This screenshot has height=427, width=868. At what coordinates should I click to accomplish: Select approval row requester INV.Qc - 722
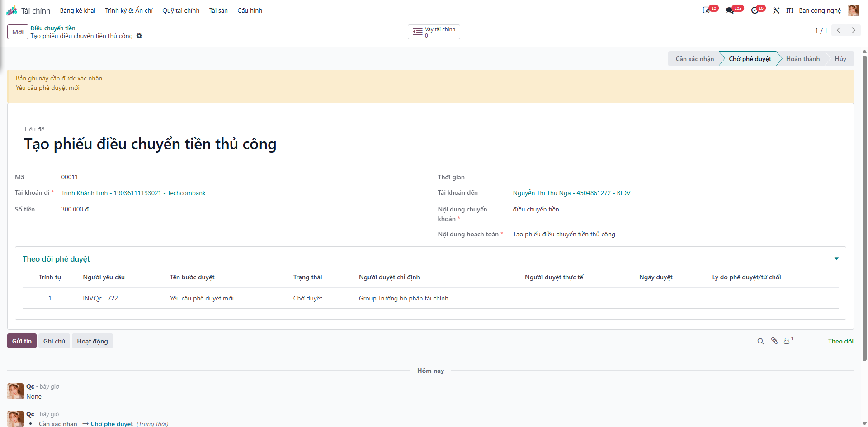[100, 298]
